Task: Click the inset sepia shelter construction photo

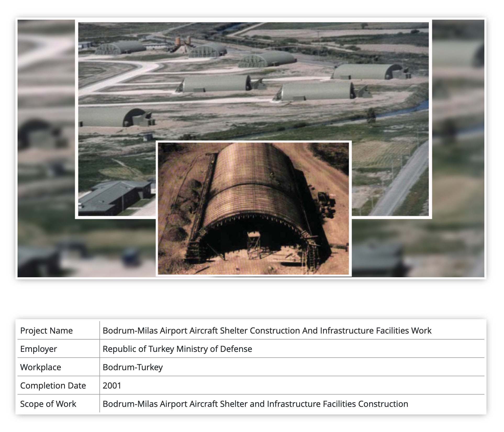Action: point(253,208)
